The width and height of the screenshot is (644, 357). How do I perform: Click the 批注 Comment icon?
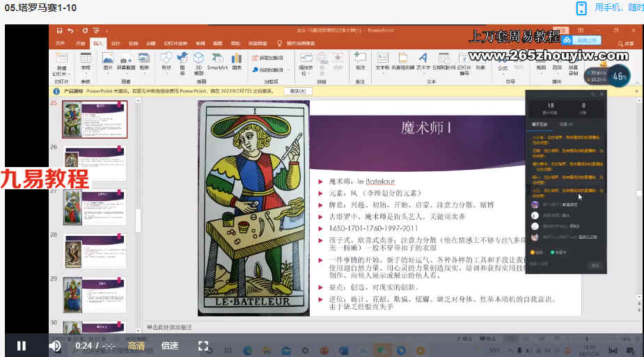[360, 61]
